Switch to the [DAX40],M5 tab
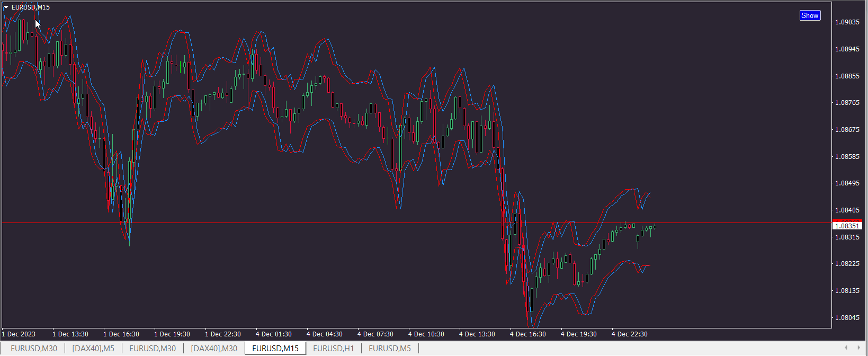This screenshot has height=356, width=868. (93, 348)
